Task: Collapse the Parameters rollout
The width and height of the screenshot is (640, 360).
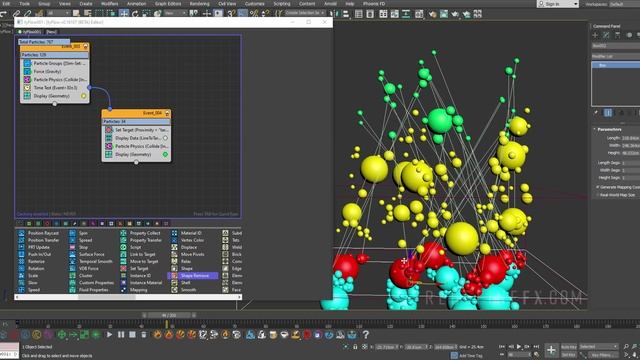Action: coord(609,129)
